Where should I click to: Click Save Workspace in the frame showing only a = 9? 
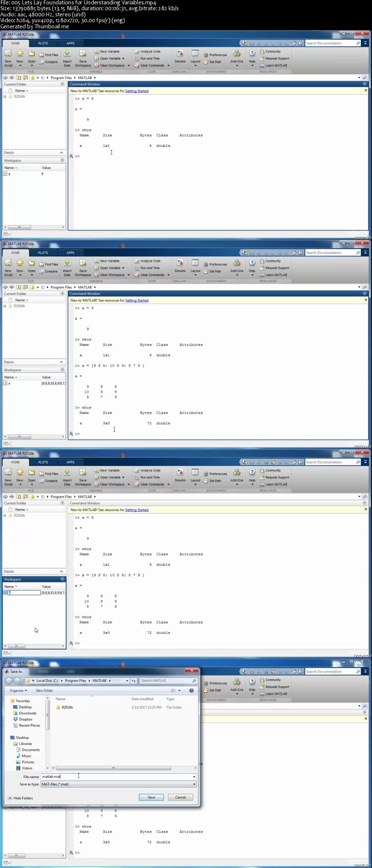pos(83,58)
